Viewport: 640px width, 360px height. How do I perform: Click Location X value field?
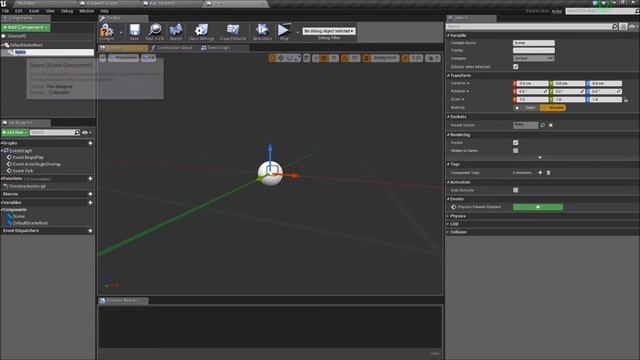coord(531,83)
